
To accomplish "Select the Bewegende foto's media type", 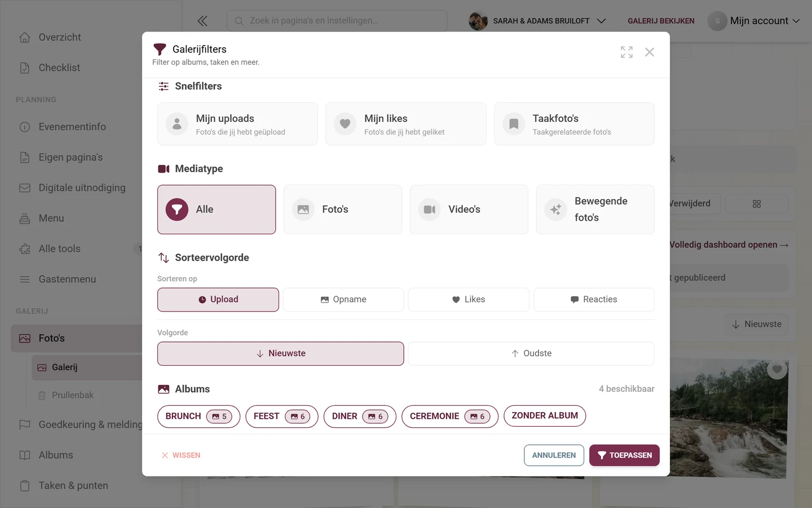I will 595,209.
